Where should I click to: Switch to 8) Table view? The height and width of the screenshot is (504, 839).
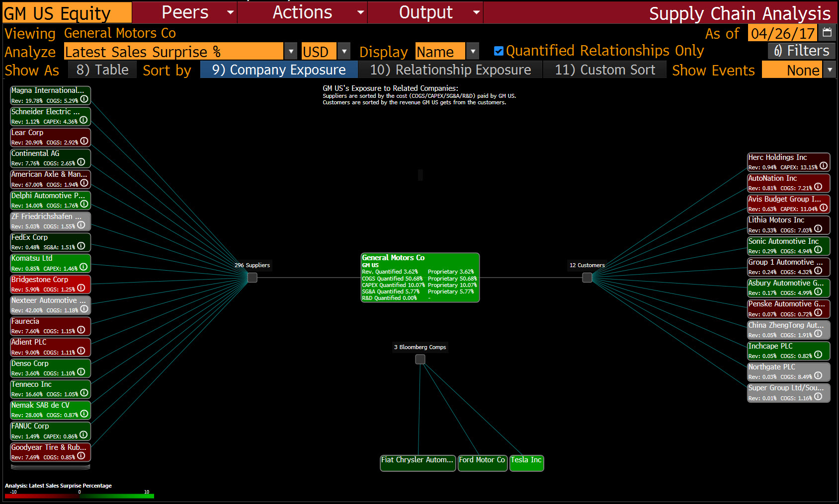(x=102, y=70)
